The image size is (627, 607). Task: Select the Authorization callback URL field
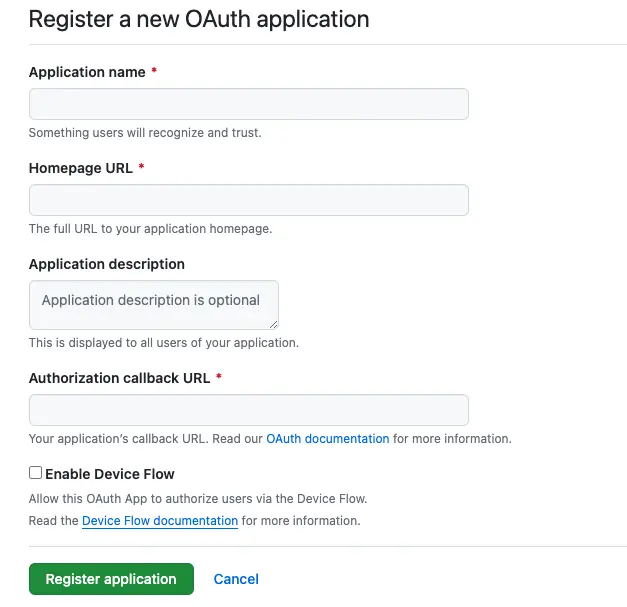point(248,410)
